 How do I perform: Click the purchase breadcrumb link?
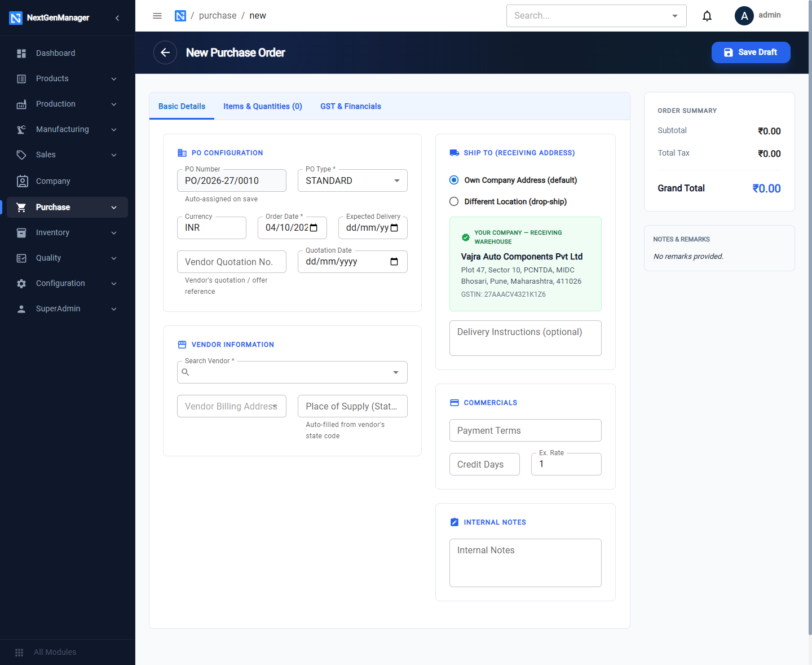click(x=218, y=16)
